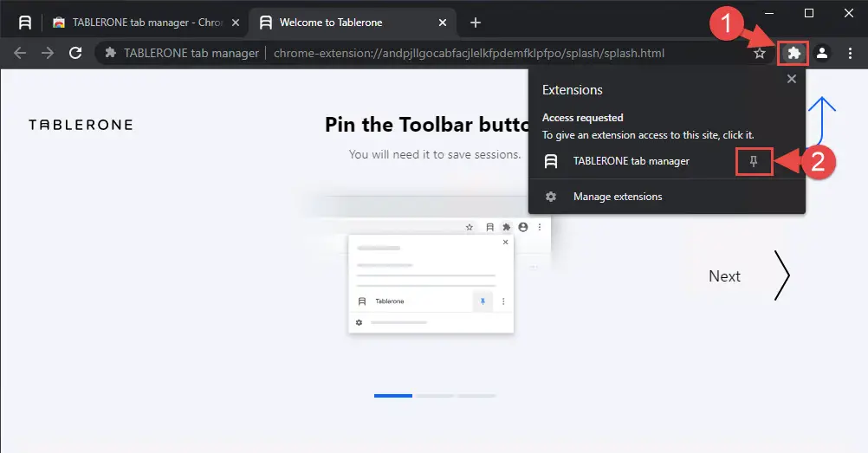Reload the current page

pyautogui.click(x=75, y=53)
